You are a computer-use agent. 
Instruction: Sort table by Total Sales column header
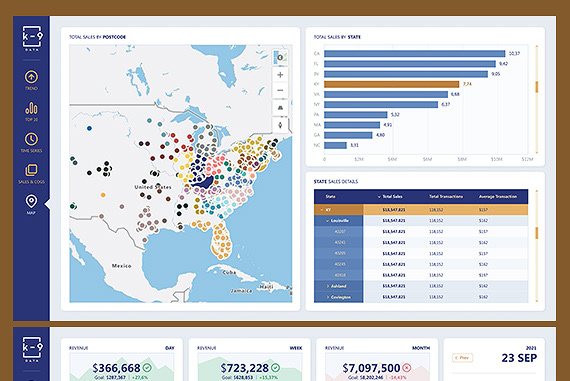pyautogui.click(x=390, y=197)
